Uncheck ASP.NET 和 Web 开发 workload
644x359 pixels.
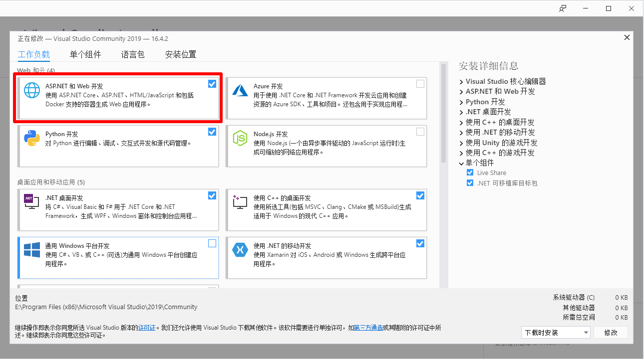(212, 84)
